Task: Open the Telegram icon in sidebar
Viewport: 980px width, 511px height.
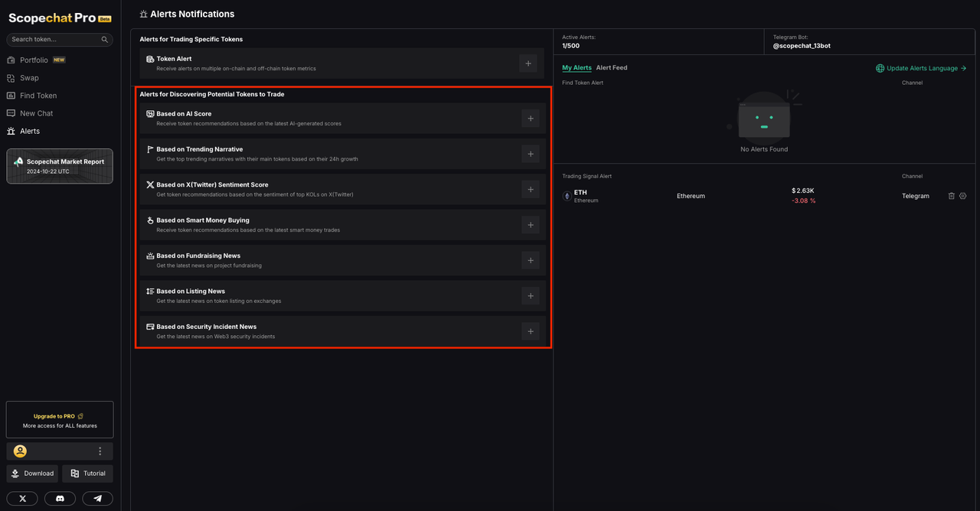Action: tap(97, 498)
